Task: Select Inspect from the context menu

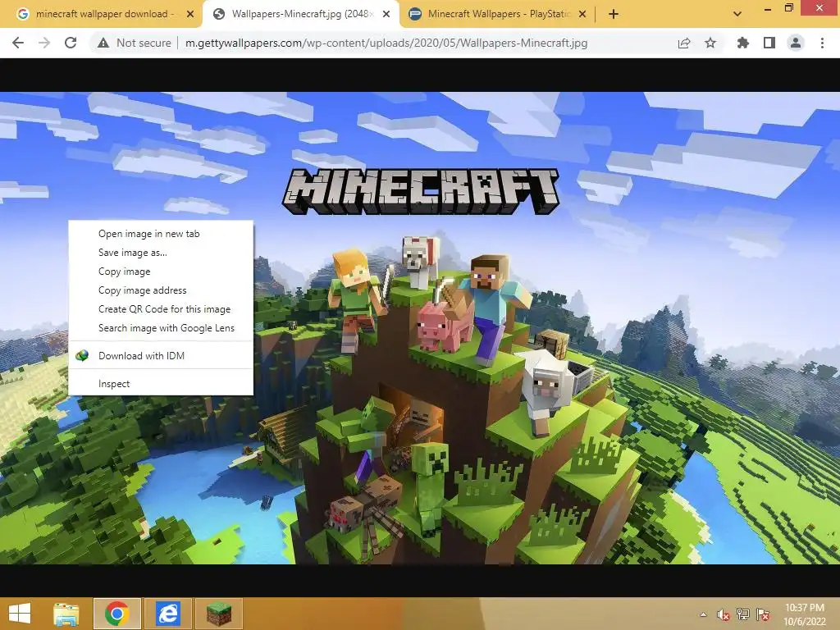Action: tap(161, 384)
